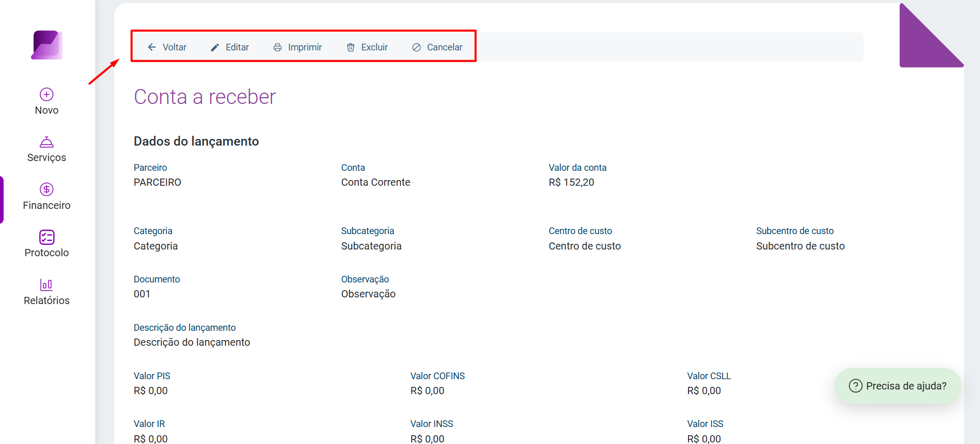
Task: Click the Categoria field value
Action: click(x=156, y=246)
